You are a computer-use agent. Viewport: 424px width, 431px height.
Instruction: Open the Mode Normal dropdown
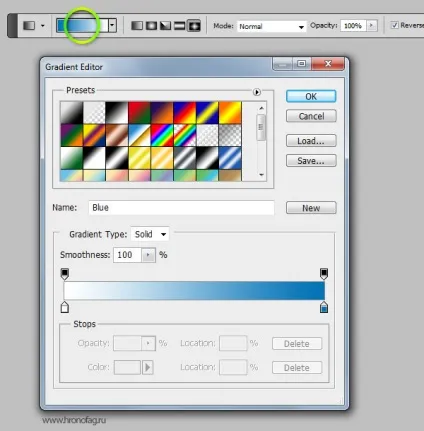coord(271,26)
